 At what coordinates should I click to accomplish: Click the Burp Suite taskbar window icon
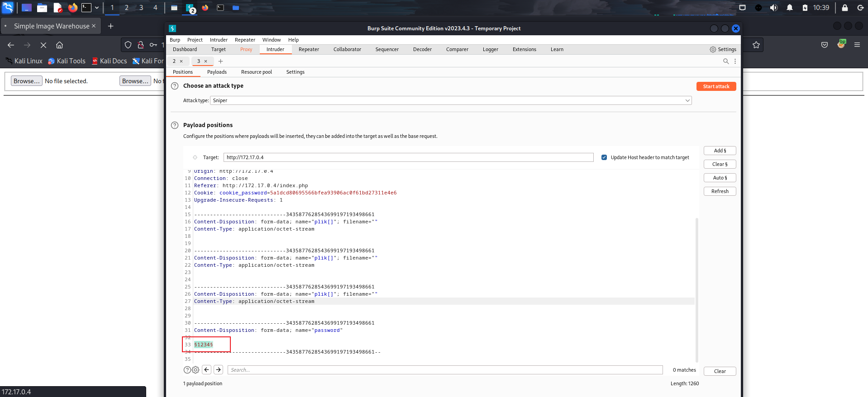click(191, 8)
